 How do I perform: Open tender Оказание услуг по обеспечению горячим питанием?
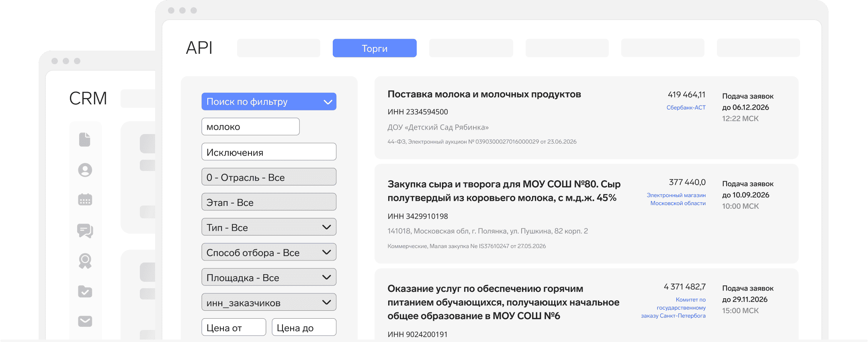[x=504, y=302]
